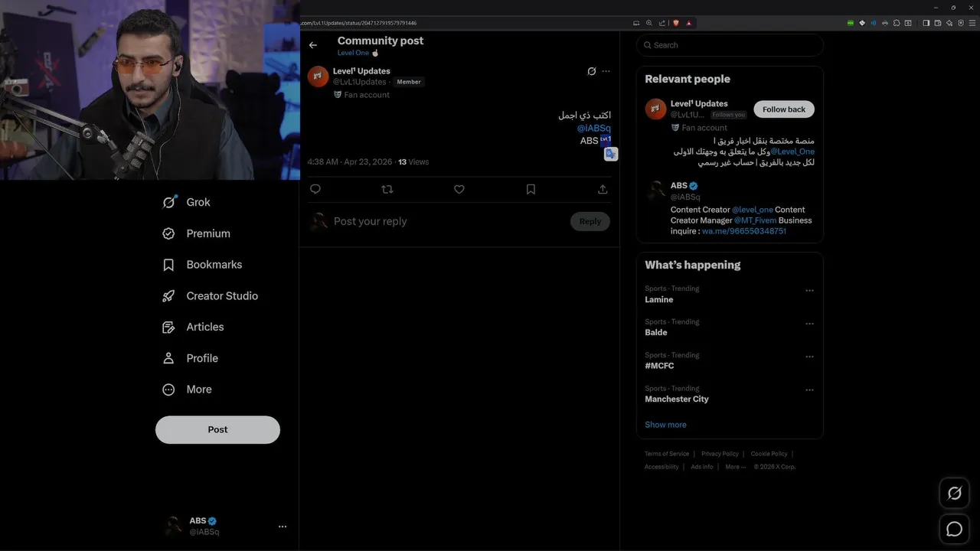
Task: Open Premium from the sidebar
Action: [196, 233]
